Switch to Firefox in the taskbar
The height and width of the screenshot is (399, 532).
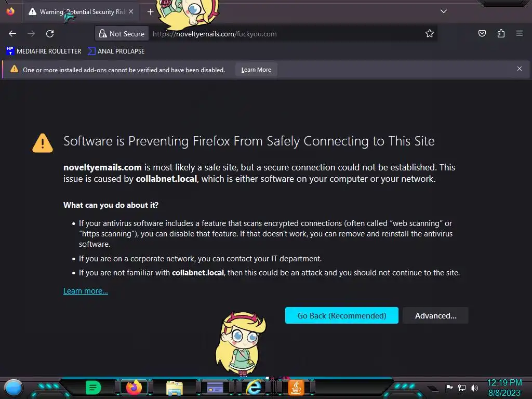[x=134, y=388]
